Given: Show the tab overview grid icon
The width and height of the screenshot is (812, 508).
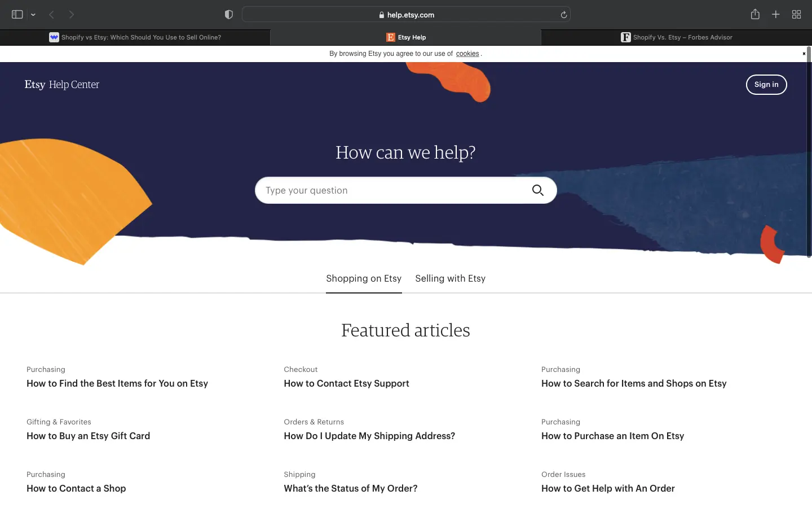Looking at the screenshot, I should [x=796, y=15].
